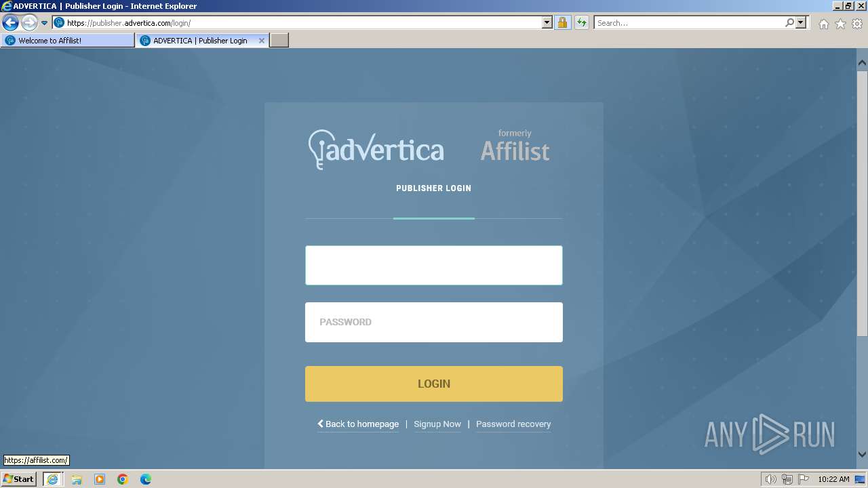Open the search provider dropdown arrow
868x488 pixels.
tap(802, 23)
